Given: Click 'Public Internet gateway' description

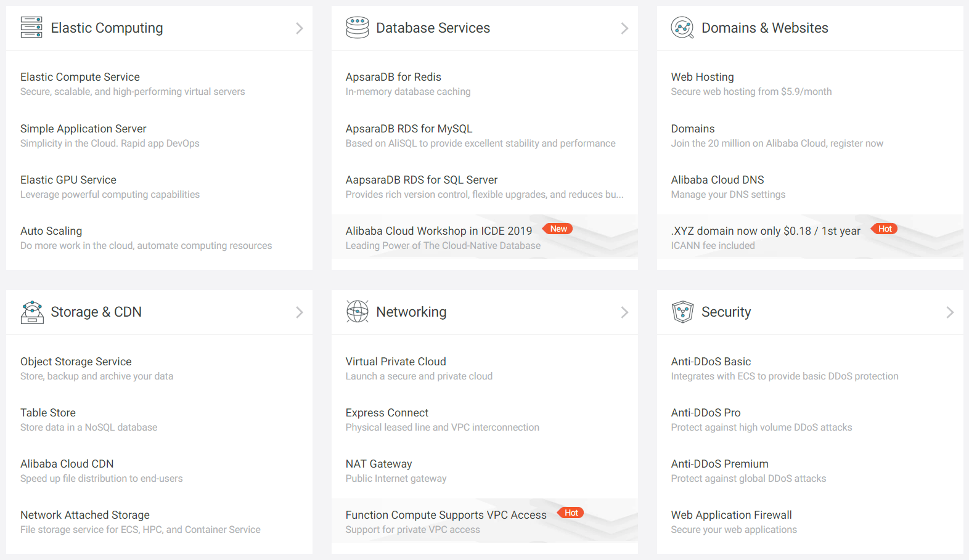Looking at the screenshot, I should click(x=396, y=479).
